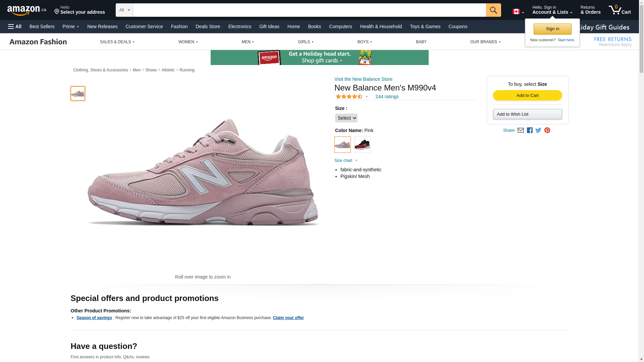The image size is (644, 362).
Task: Open the All hamburger menu
Action: [x=15, y=26]
